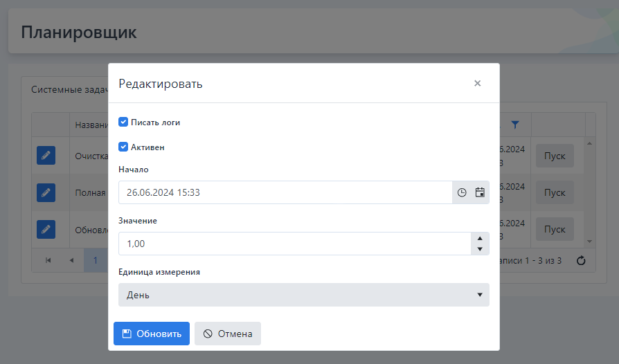Click the pencil edit icon for Очистка row
This screenshot has height=364, width=619.
pyautogui.click(x=46, y=156)
